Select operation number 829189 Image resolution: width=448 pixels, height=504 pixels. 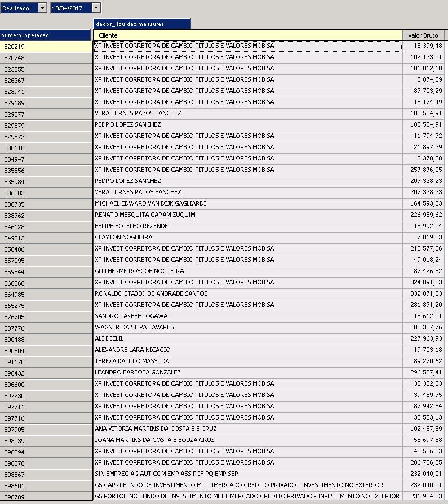click(46, 103)
